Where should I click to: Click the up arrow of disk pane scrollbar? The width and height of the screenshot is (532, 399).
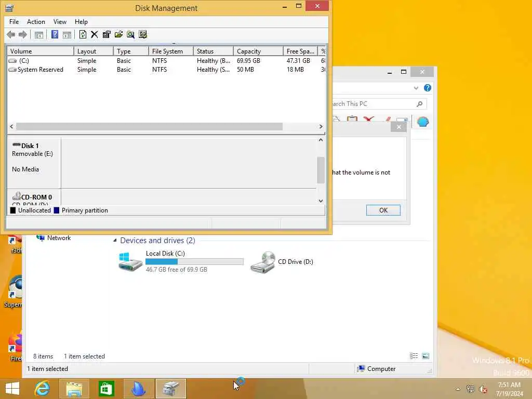(321, 140)
